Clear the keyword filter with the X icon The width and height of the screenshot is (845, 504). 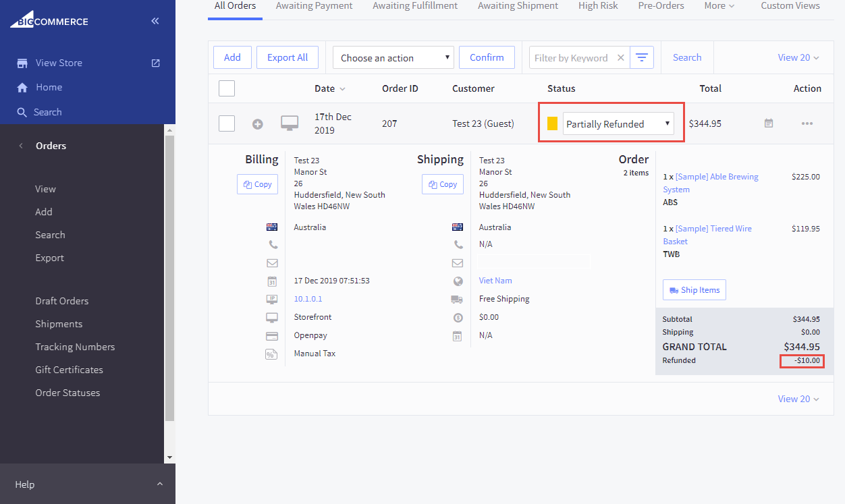621,58
